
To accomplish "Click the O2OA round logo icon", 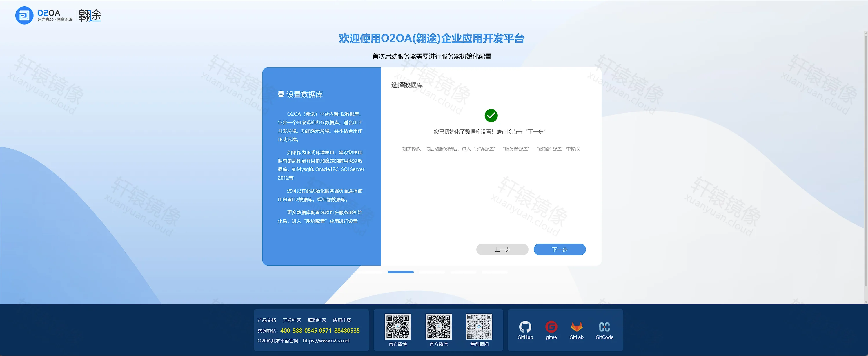I will coord(24,15).
